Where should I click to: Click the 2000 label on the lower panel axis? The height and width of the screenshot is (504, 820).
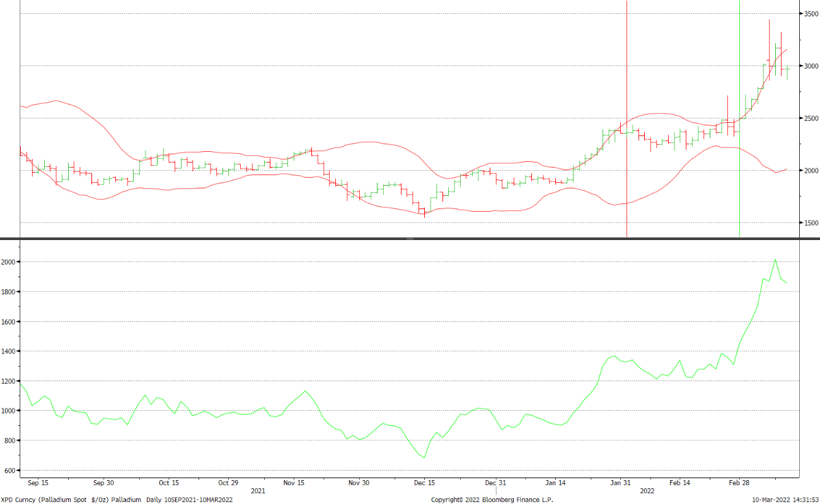(9, 261)
